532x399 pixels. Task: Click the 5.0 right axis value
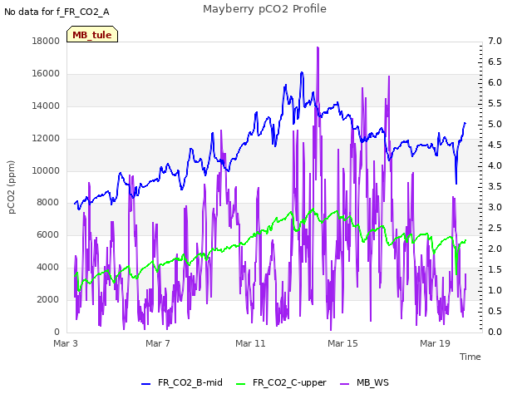pyautogui.click(x=495, y=124)
